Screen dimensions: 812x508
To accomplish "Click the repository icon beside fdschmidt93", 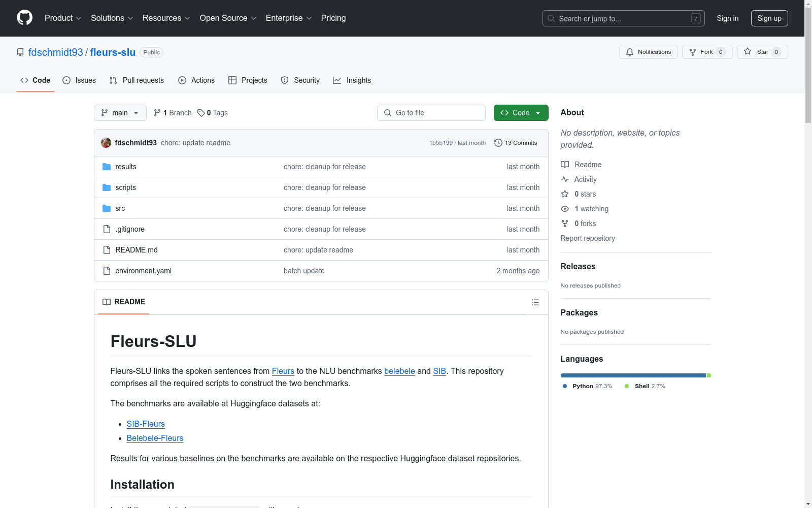I will [x=20, y=52].
